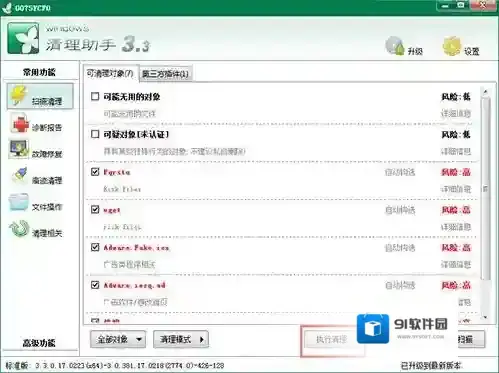Uncheck the Adware.ierq.ad checkbox
This screenshot has width=499, height=373.
coord(95,285)
